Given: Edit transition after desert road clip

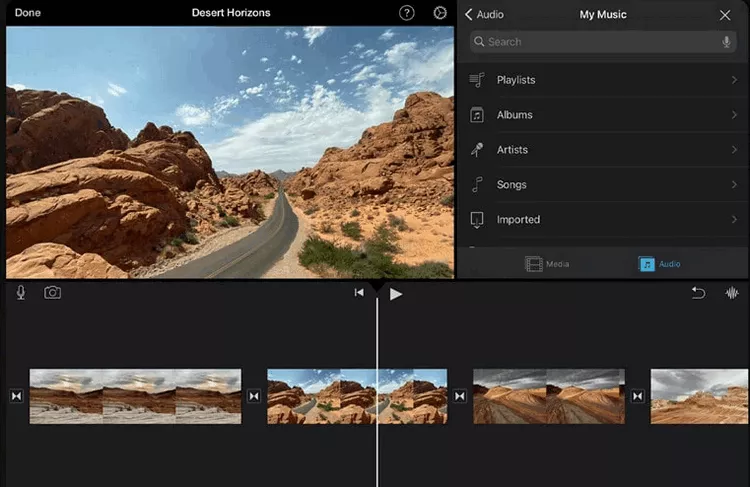Looking at the screenshot, I should point(460,396).
